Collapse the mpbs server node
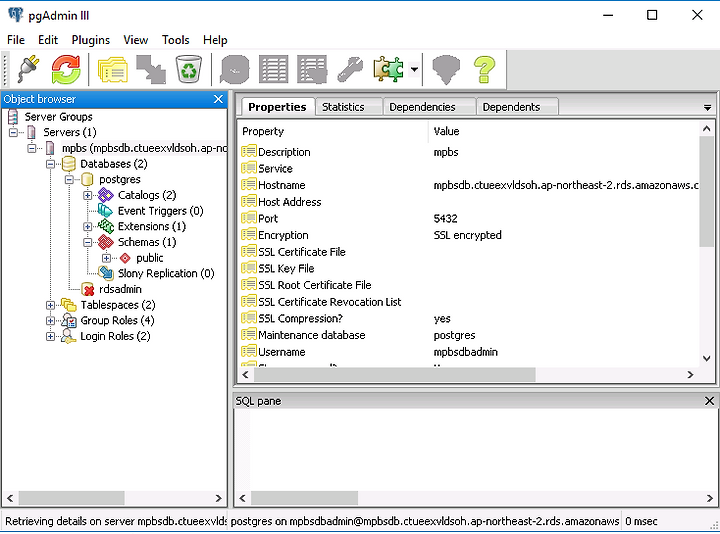Screen dimensions: 720x534 32,148
